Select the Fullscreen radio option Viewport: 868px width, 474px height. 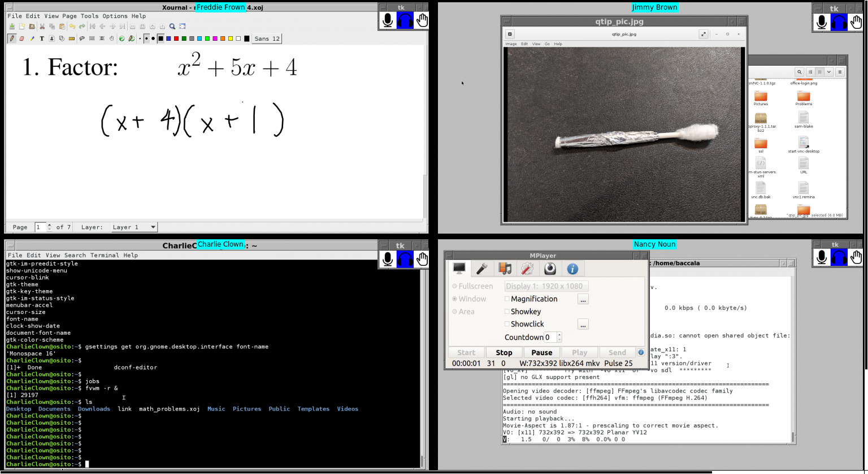(454, 286)
